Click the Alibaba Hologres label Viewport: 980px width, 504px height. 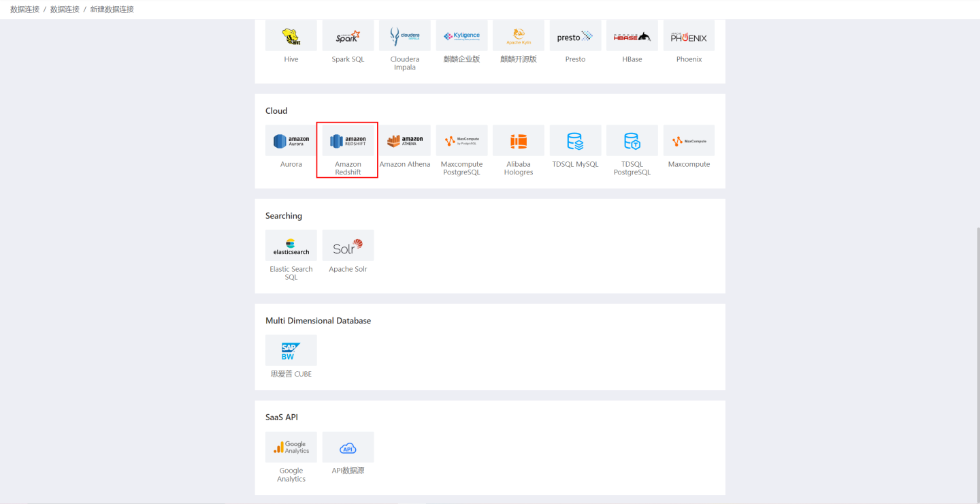(519, 168)
